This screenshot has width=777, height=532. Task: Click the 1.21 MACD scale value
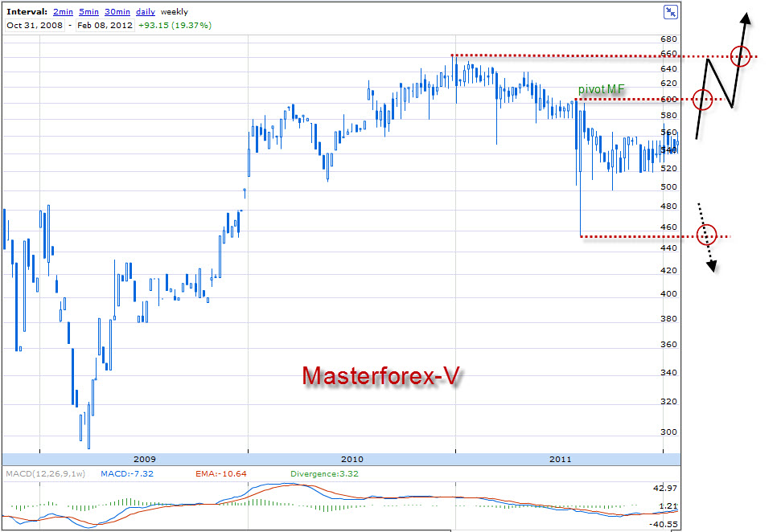click(x=668, y=505)
